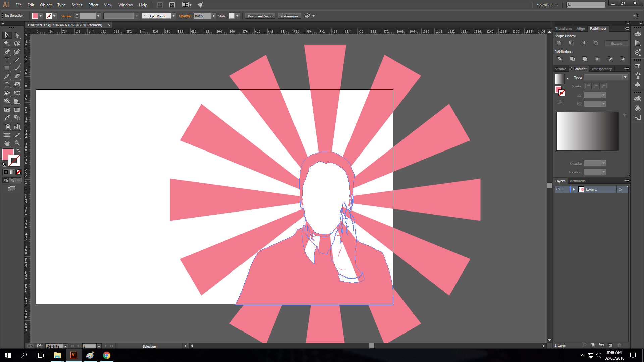Toggle the lock column for Layer 1
The height and width of the screenshot is (362, 644).
[x=566, y=189]
